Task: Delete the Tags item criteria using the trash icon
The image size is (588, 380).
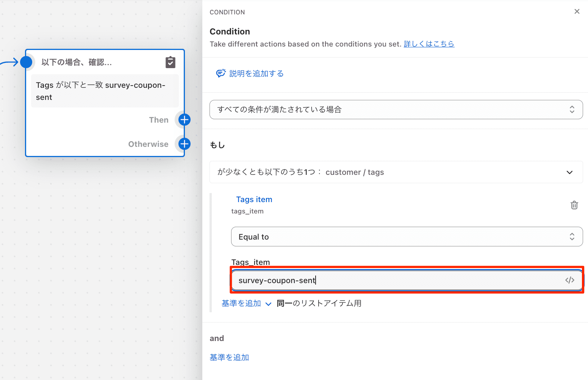Action: click(x=574, y=205)
